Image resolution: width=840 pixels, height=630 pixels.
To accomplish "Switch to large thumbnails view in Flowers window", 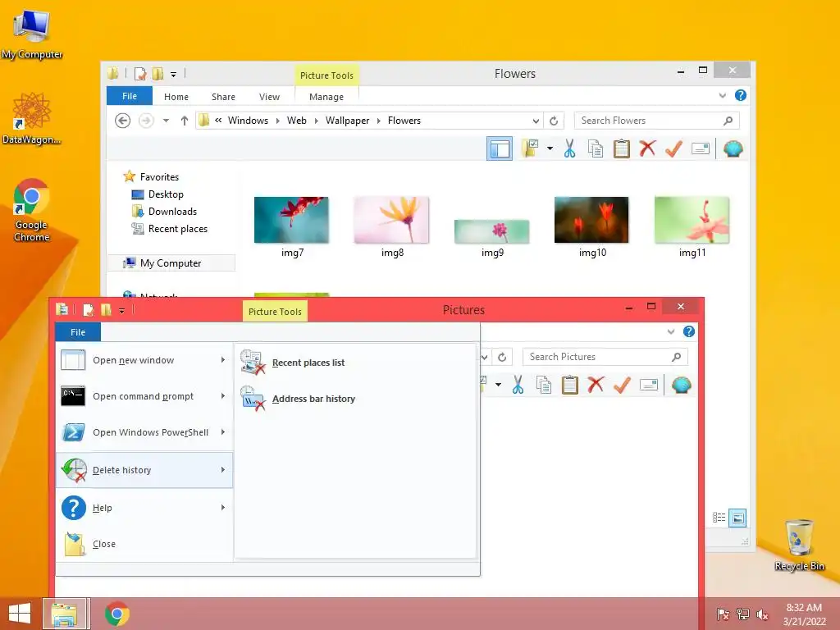I will (737, 518).
